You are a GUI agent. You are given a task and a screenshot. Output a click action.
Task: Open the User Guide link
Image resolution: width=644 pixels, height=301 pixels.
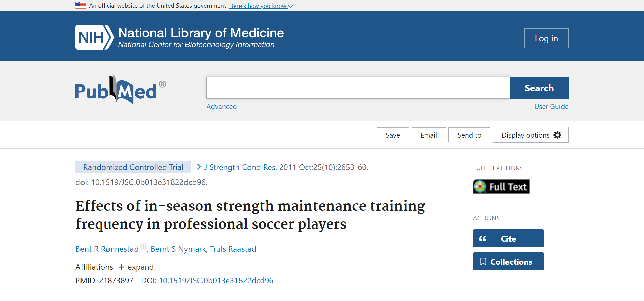pyautogui.click(x=551, y=107)
